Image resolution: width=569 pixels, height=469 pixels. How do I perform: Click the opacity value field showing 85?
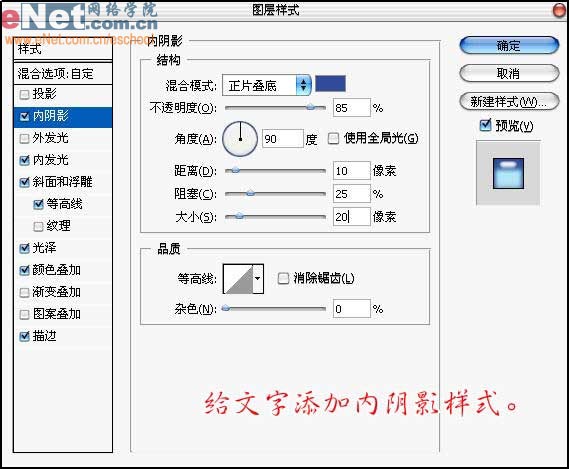click(352, 108)
